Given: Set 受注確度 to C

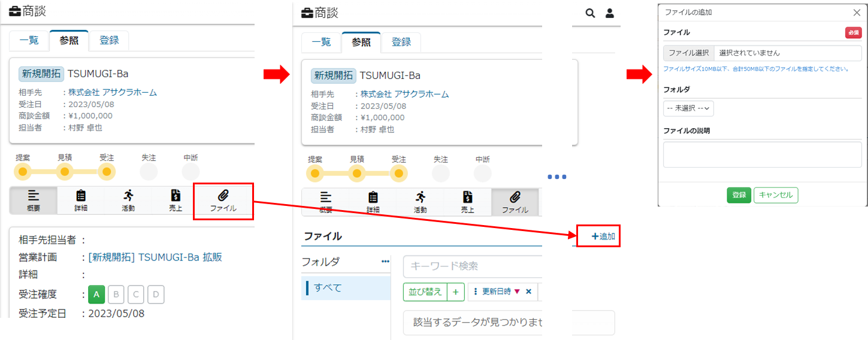Looking at the screenshot, I should 136,295.
